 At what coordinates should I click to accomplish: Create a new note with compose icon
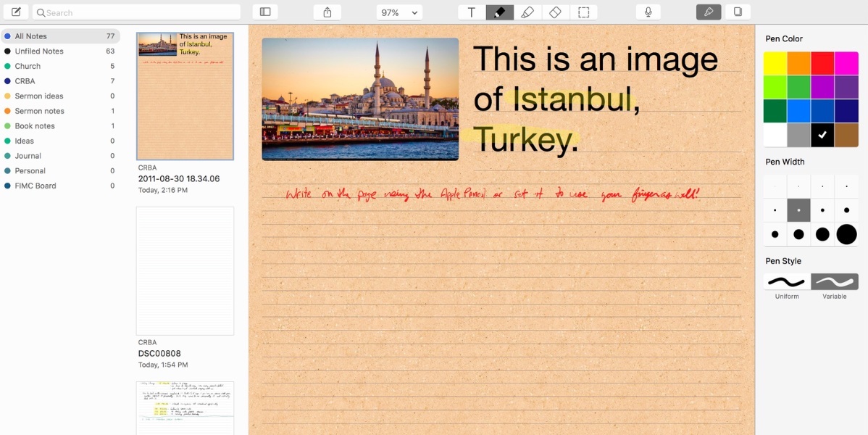pos(16,12)
